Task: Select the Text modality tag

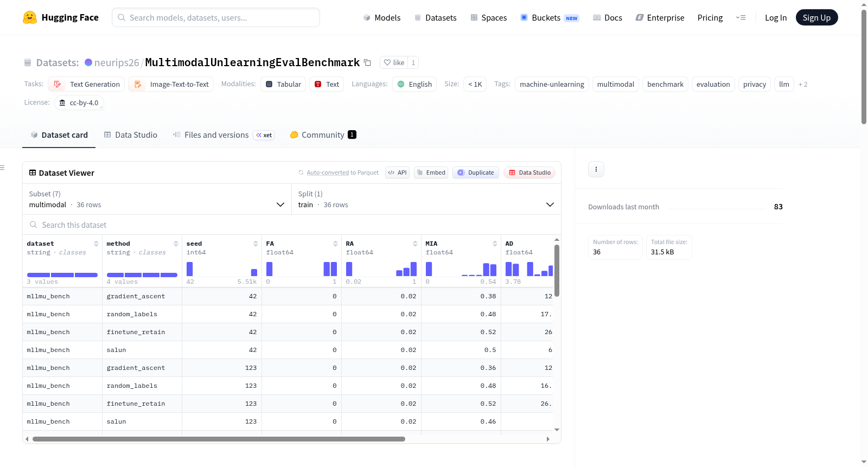Action: coord(327,84)
